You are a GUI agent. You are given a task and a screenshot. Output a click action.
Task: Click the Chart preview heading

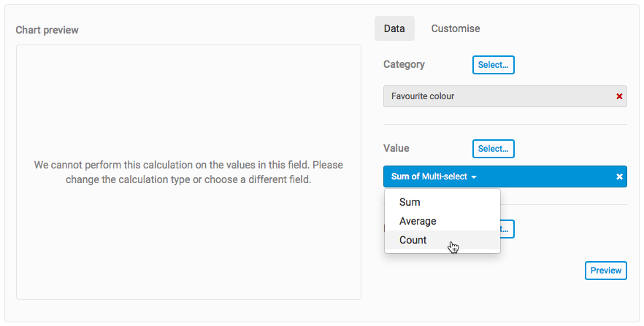(x=47, y=30)
